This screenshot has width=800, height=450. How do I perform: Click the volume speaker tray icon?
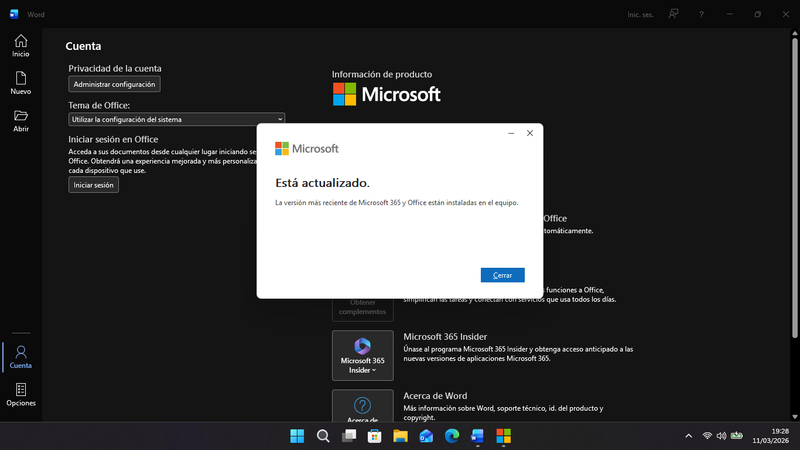point(721,436)
